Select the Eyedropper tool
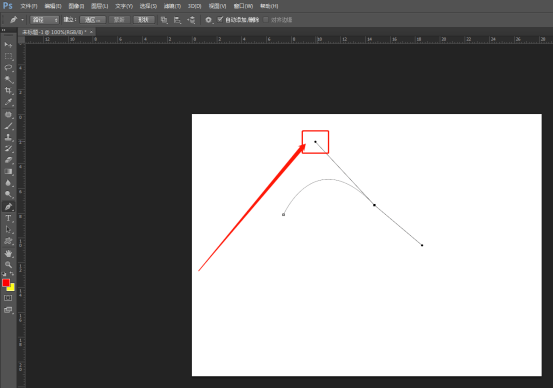The height and width of the screenshot is (389, 553). point(8,102)
